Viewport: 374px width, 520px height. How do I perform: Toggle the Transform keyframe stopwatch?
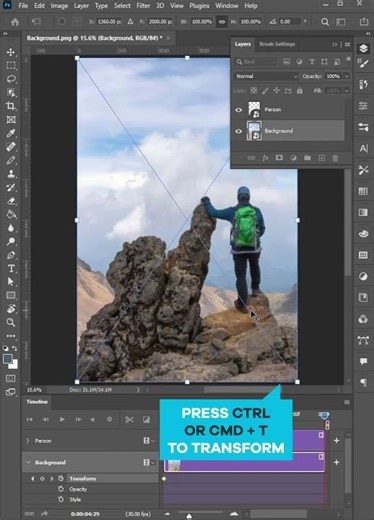(x=61, y=478)
